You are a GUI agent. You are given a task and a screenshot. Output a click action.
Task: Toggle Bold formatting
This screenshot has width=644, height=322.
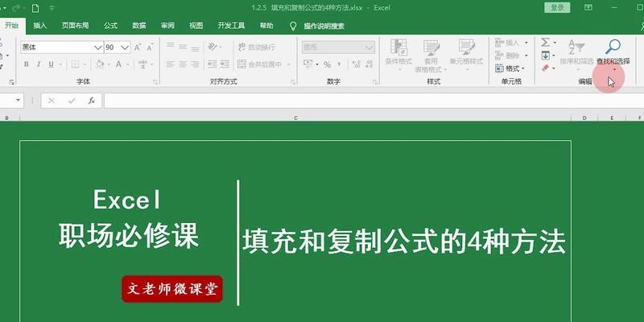click(27, 64)
